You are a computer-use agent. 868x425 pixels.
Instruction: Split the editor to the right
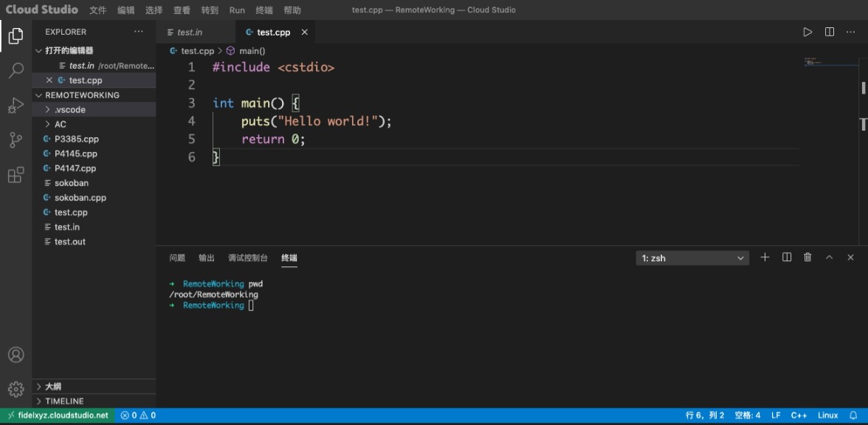(830, 32)
